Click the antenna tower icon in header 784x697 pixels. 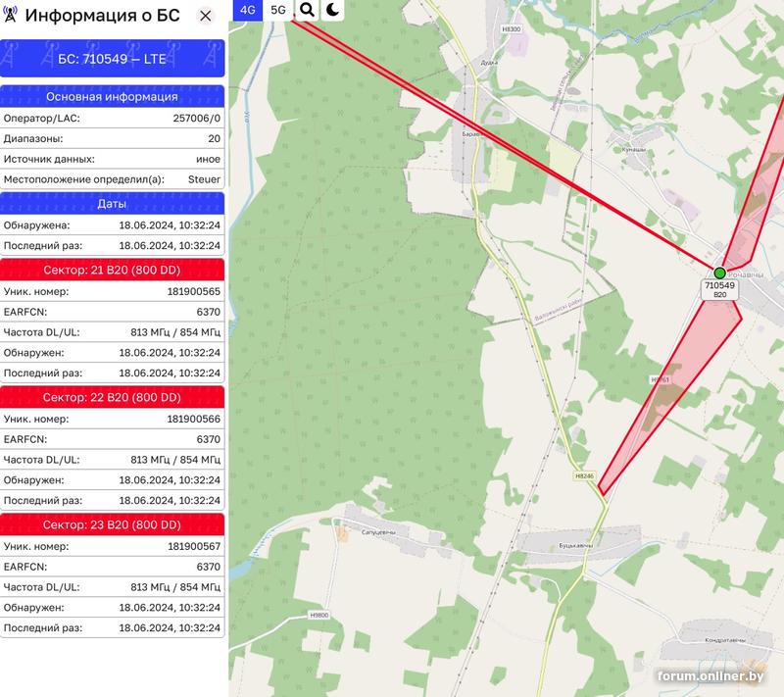coord(10,15)
